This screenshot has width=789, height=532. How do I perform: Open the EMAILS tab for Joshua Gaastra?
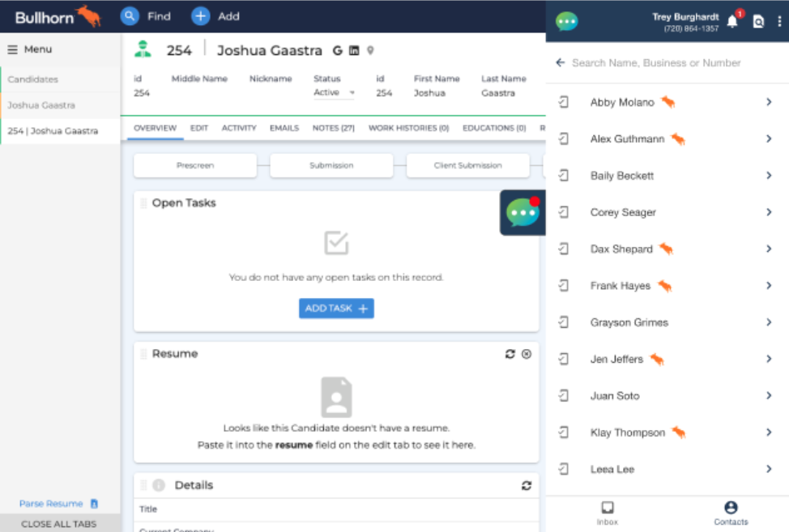(284, 128)
